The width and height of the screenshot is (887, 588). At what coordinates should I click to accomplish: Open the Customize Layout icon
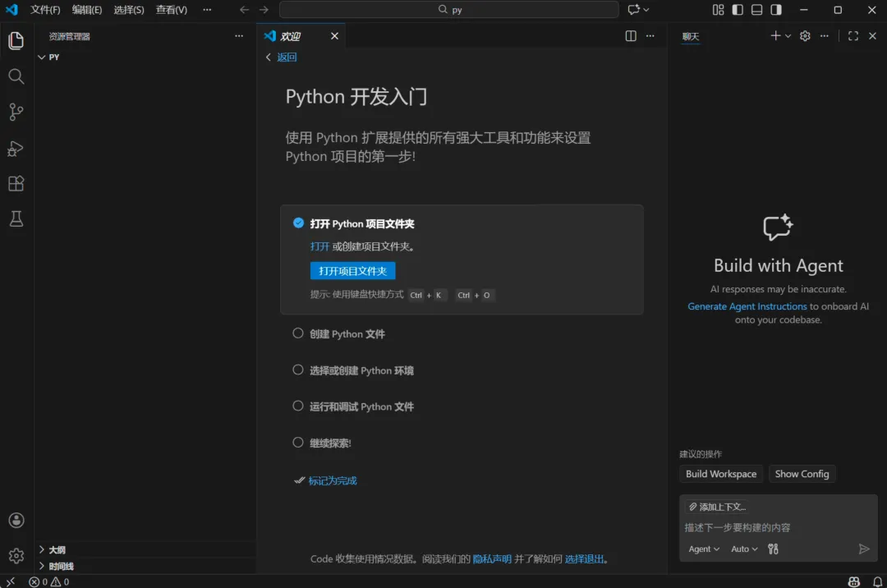718,10
